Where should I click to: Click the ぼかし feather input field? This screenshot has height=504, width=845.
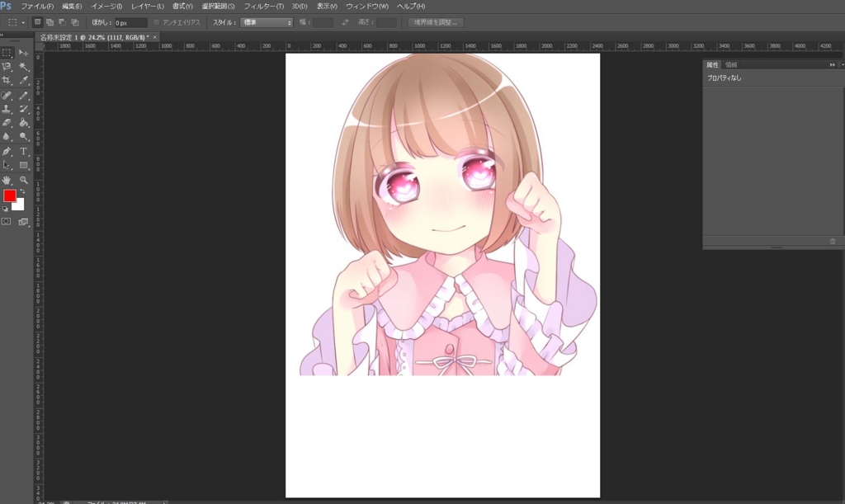(x=130, y=22)
